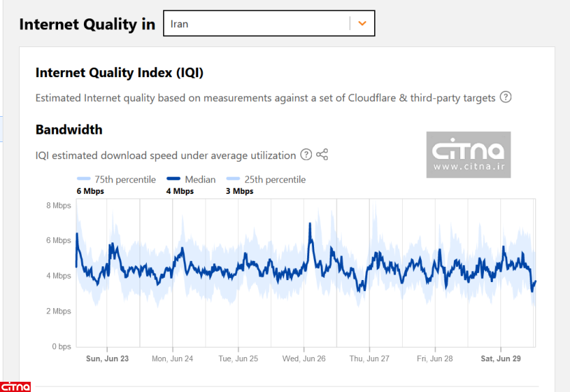Viewport: 570px width, 392px height.
Task: Click the Sun, Jun 23 axis label
Action: click(107, 358)
